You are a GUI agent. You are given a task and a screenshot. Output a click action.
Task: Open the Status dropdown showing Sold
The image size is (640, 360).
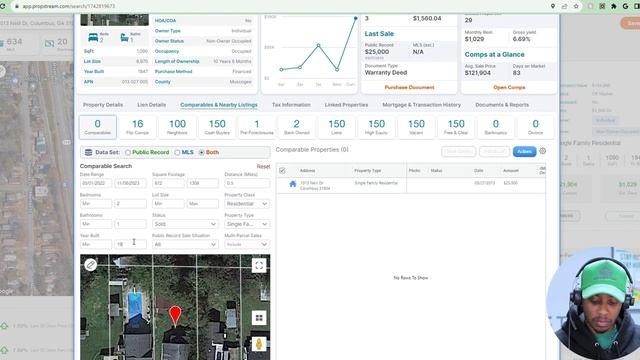pyautogui.click(x=184, y=224)
